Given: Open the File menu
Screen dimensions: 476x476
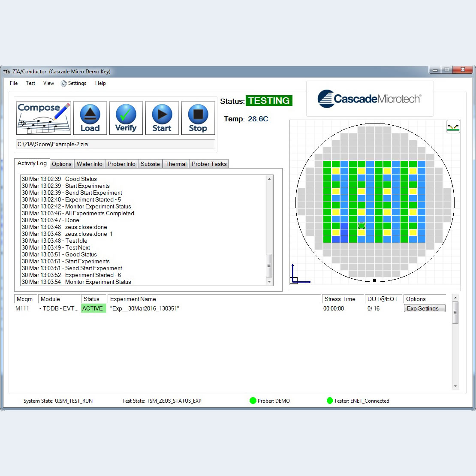Looking at the screenshot, I should coord(14,83).
